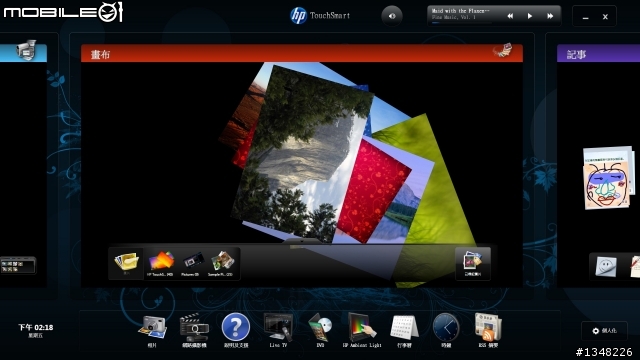Mute the volume speaker button
Viewport: 640px width, 360px height.
point(392,16)
